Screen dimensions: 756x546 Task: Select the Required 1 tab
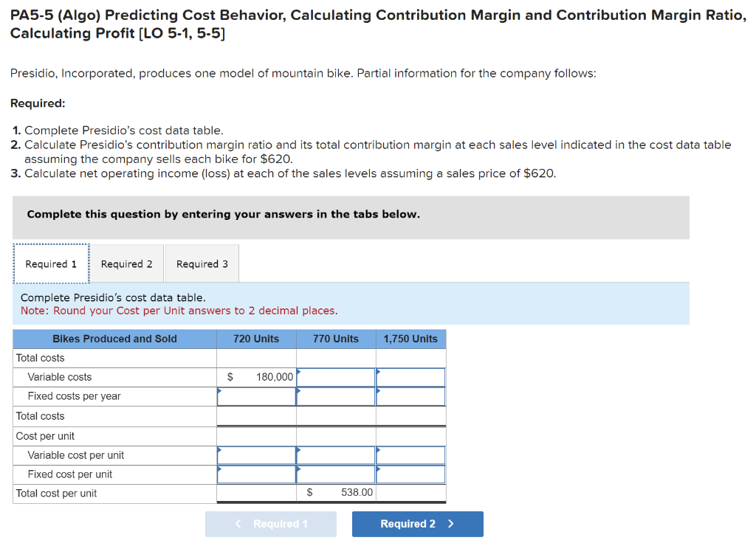click(x=50, y=263)
